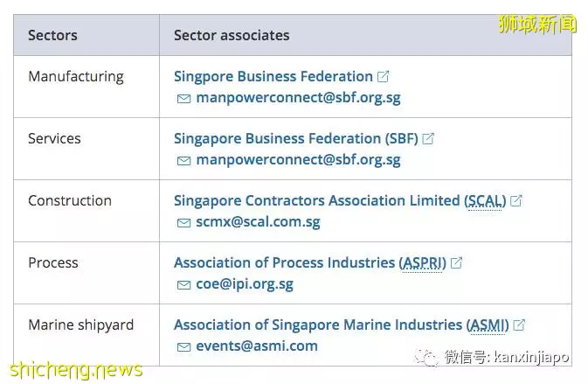Click external link icon after (ASPRI)
The image size is (588, 384).
pos(456,262)
